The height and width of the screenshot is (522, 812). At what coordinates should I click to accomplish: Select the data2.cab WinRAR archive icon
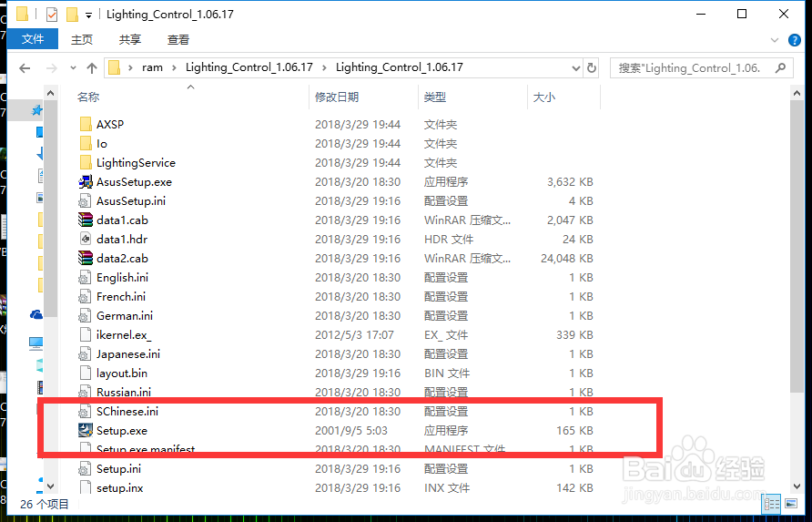coord(86,258)
